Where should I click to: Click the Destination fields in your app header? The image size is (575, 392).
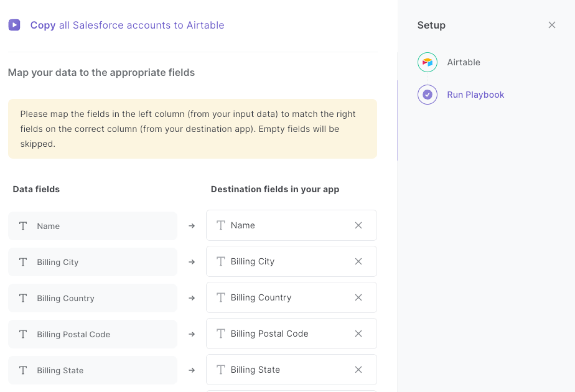click(x=275, y=189)
